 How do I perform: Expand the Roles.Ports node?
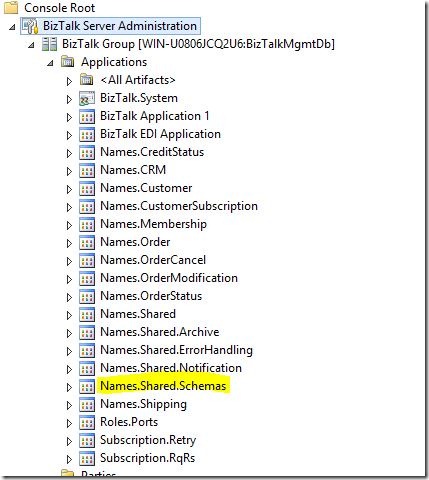pos(69,423)
